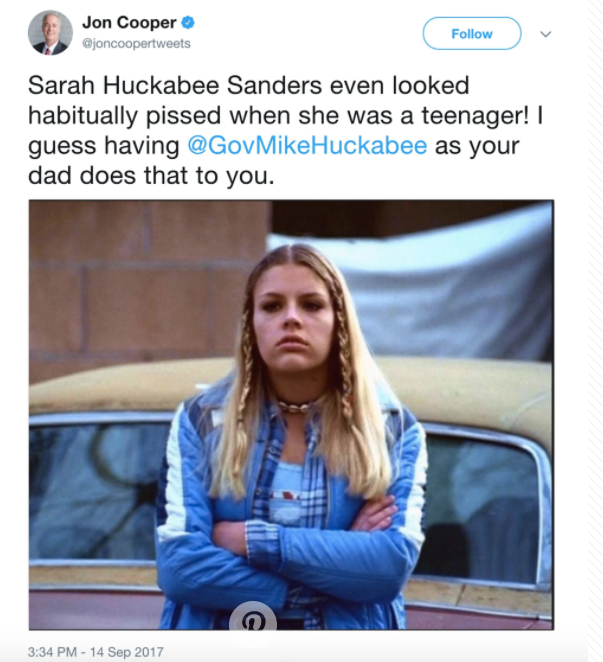Open the @joncoopertweets handle
603x662 pixels.
pyautogui.click(x=136, y=43)
